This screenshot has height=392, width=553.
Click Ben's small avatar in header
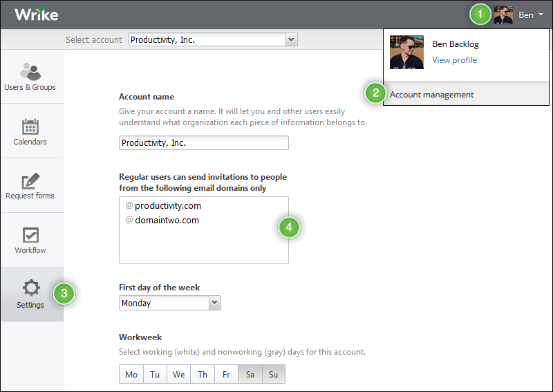pos(503,15)
